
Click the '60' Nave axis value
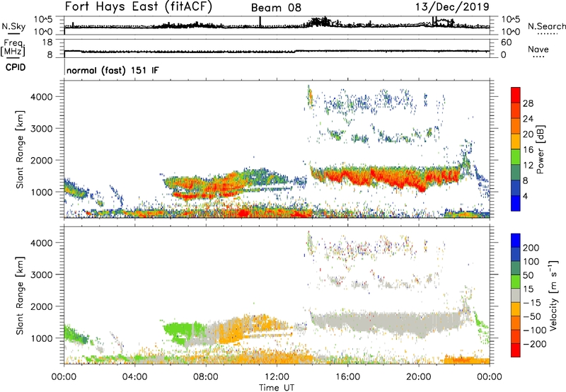click(x=506, y=42)
